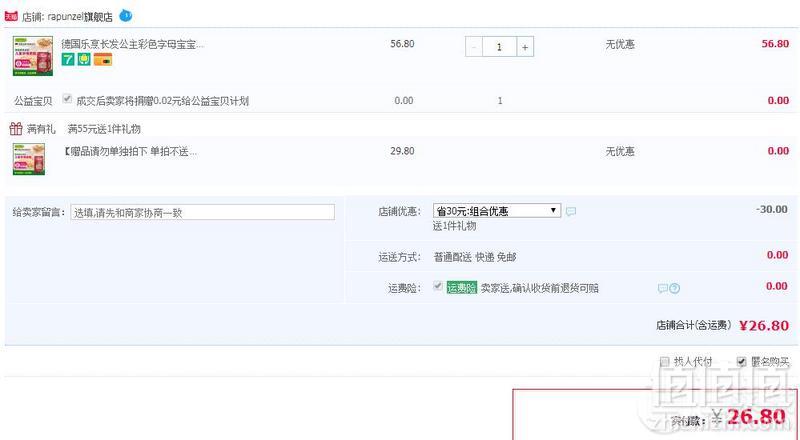Click the store total ¥26.80 amount
This screenshot has height=440, width=800.
(x=764, y=326)
